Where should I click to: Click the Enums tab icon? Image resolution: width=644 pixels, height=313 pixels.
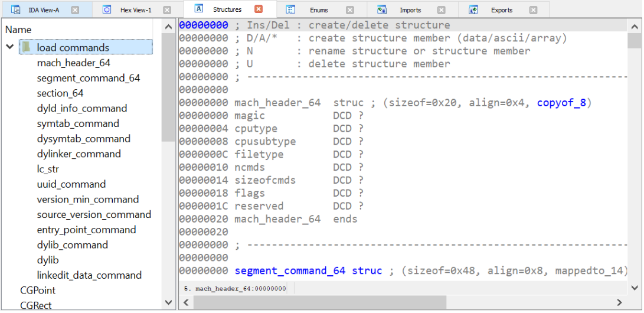pos(290,9)
